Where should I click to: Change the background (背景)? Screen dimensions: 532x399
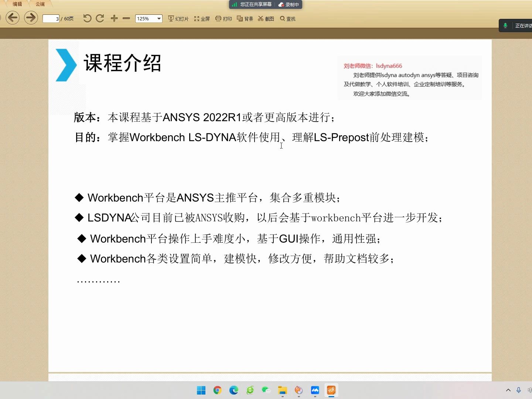(x=245, y=18)
